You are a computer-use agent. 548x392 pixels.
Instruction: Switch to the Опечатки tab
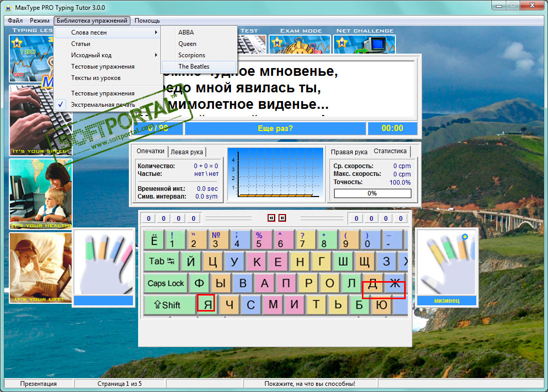[151, 151]
